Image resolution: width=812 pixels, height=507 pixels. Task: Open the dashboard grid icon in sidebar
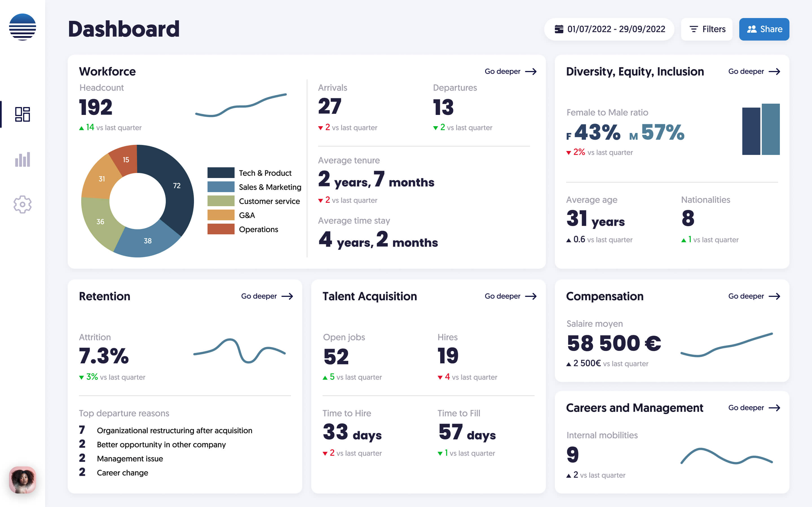23,114
